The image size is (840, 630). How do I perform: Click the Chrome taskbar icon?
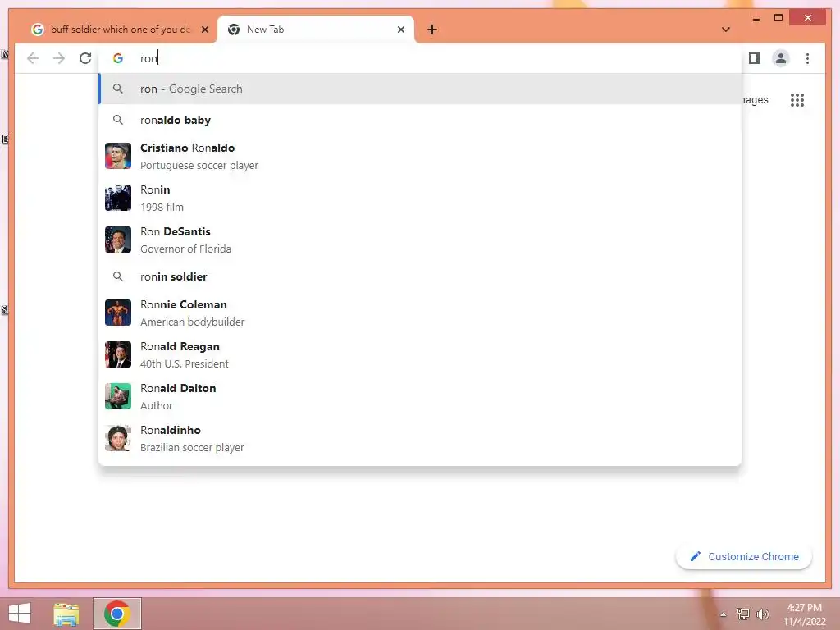click(x=117, y=614)
